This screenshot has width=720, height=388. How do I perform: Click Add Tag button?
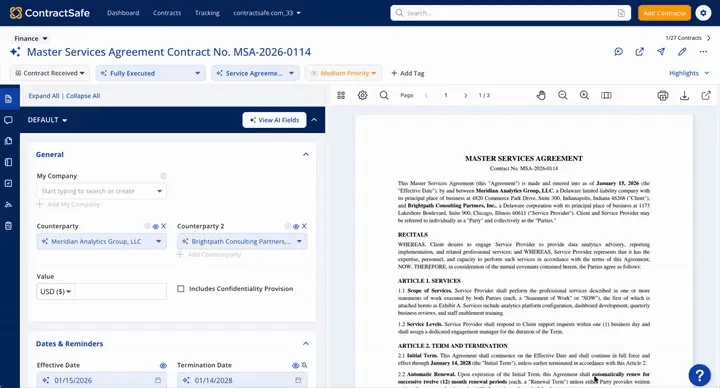point(408,73)
